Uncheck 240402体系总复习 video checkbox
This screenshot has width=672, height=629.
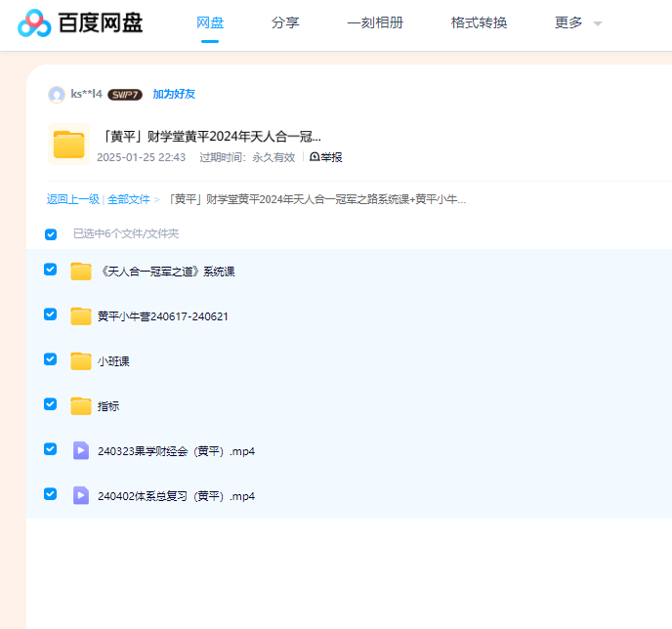click(50, 494)
